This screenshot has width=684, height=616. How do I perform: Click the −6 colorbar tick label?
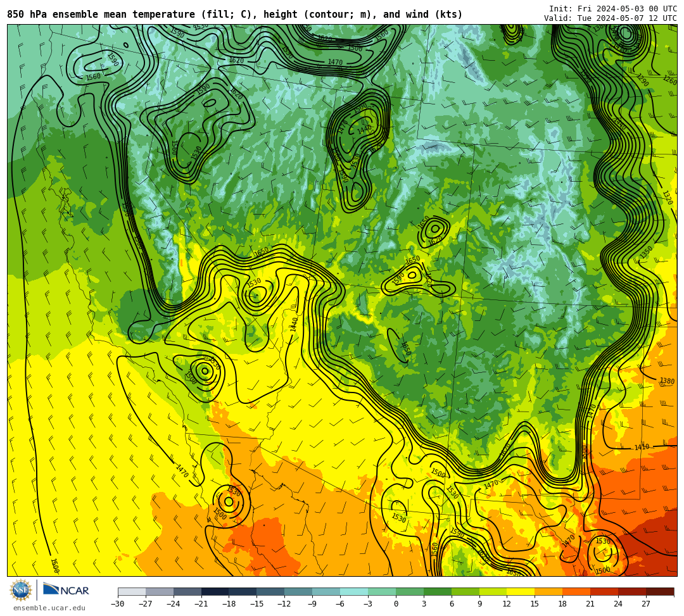pos(340,604)
